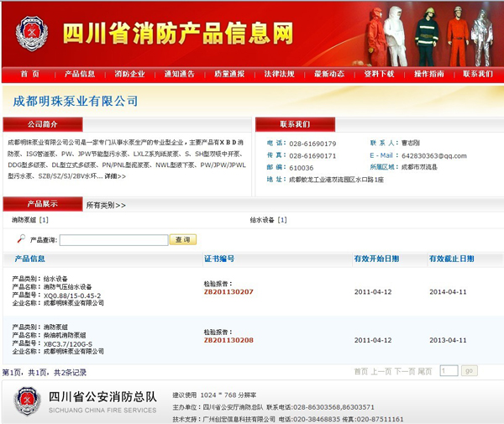Sort by 有效截止日期 column header

pos(452,259)
